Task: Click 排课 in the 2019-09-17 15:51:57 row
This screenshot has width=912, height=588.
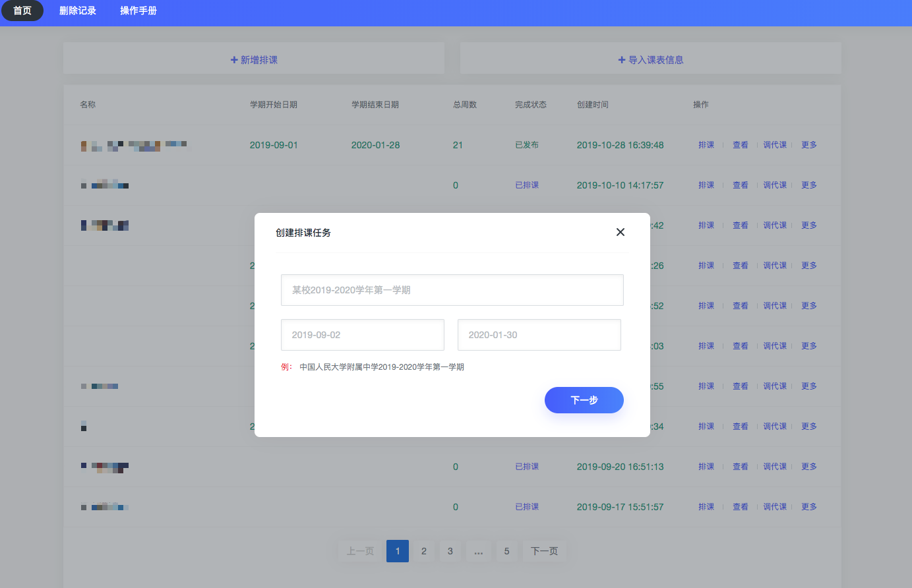Action: 706,507
